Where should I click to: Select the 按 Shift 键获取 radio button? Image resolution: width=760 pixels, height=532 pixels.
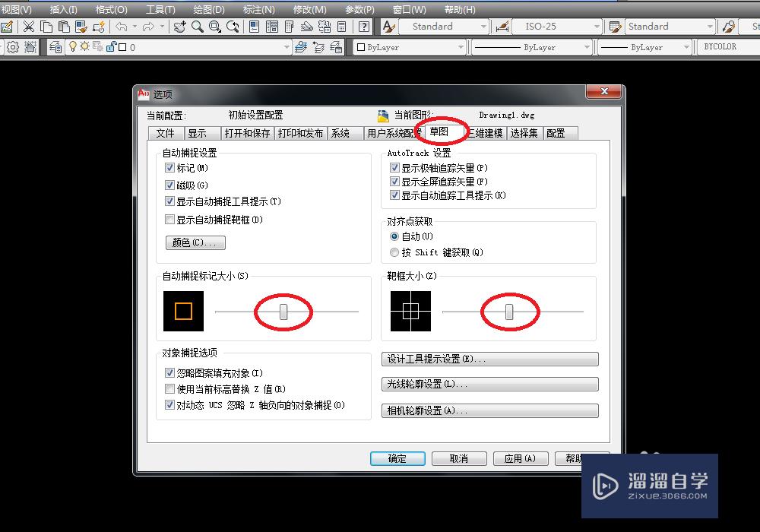(x=394, y=252)
